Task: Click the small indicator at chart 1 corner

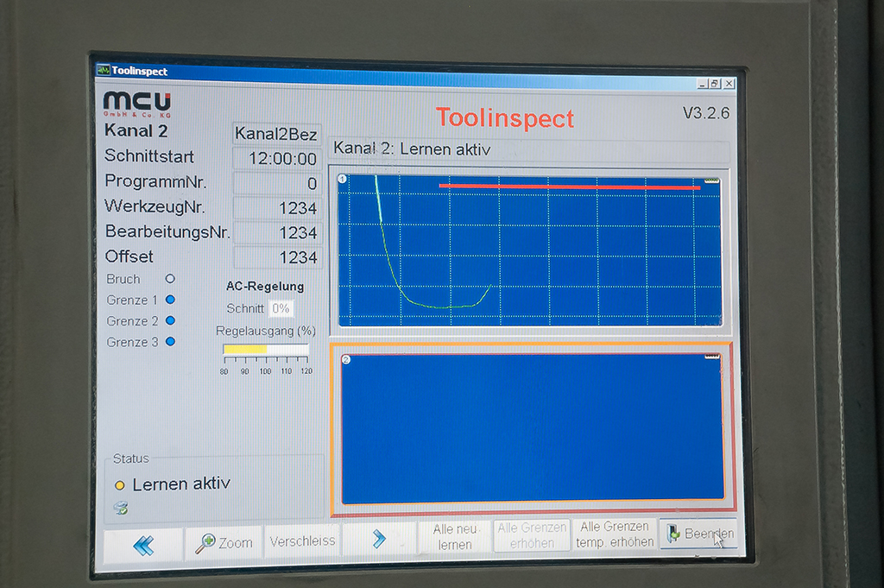Action: (711, 180)
